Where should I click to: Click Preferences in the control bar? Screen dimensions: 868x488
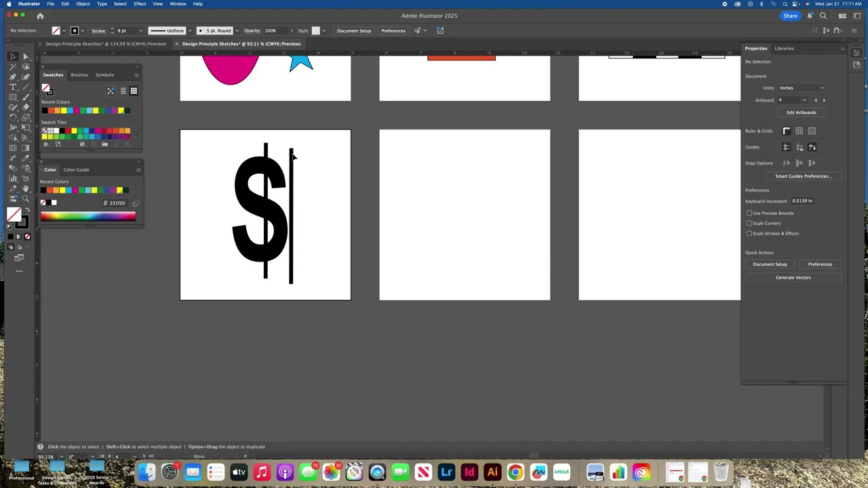(x=393, y=30)
